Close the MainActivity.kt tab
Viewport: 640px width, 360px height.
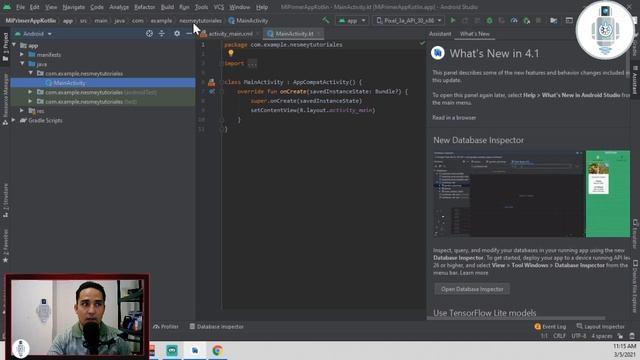(319, 34)
